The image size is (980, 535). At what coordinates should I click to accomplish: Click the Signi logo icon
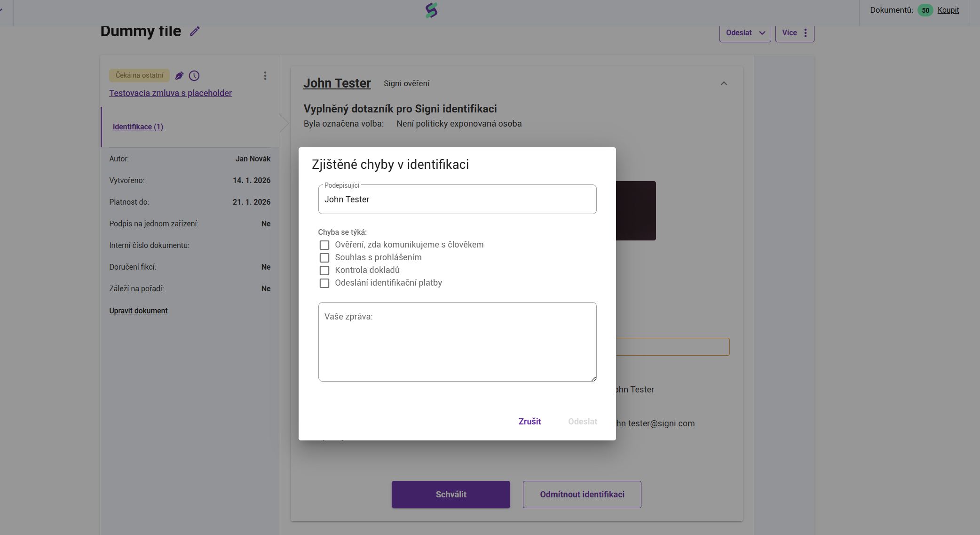point(431,10)
